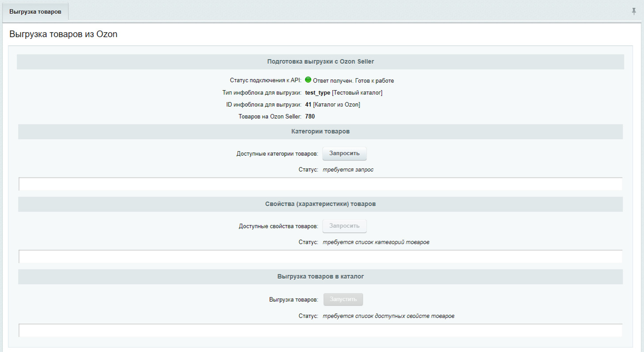
Task: Click the categories result output field
Action: [320, 184]
